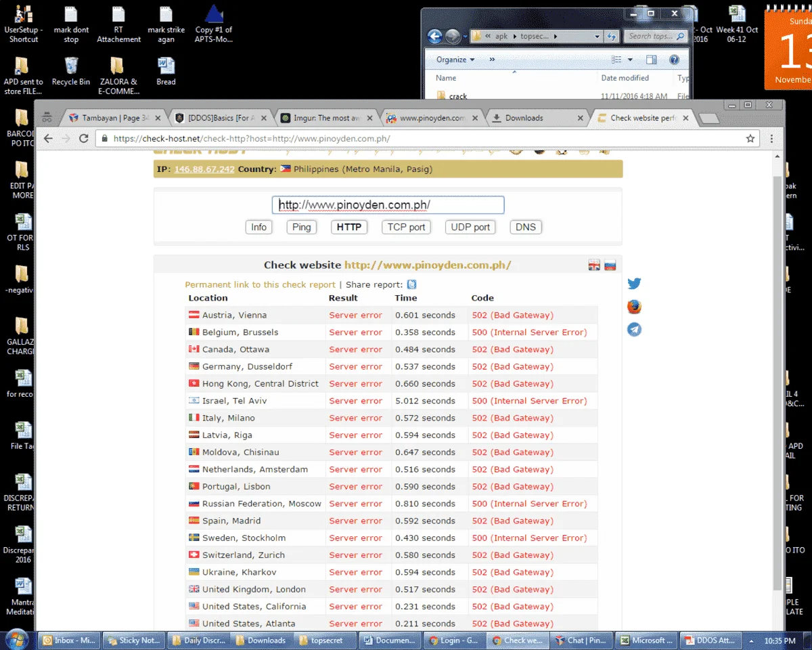Click the Info check button
The image size is (812, 650).
coord(258,227)
